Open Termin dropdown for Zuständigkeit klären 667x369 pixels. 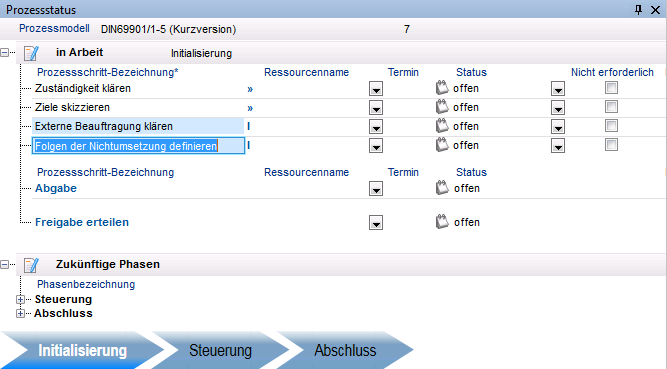(x=376, y=89)
